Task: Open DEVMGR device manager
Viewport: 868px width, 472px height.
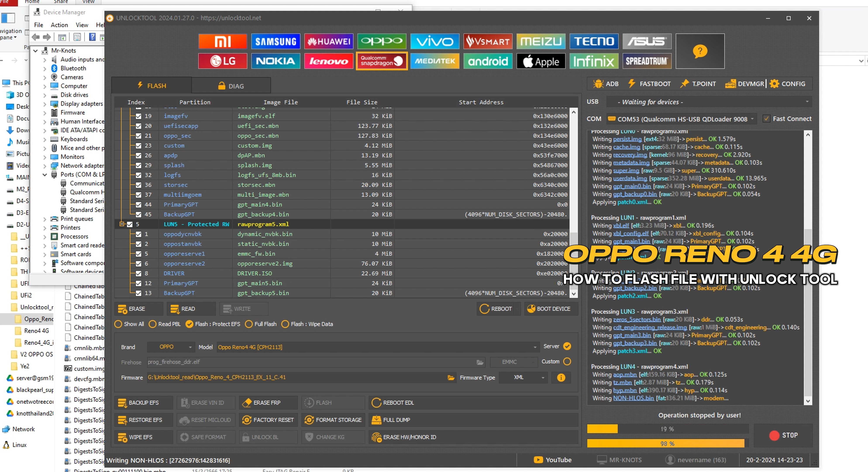Action: pyautogui.click(x=745, y=84)
